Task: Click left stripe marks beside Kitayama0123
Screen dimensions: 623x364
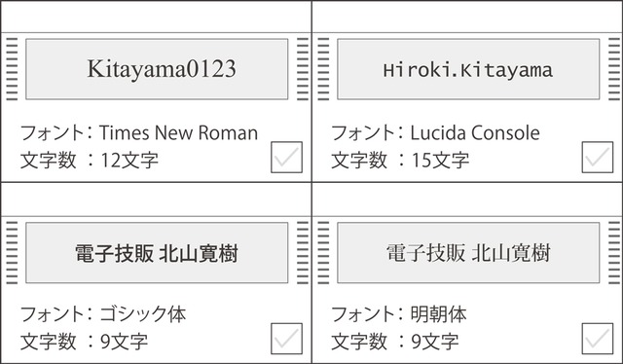Action: 12,69
